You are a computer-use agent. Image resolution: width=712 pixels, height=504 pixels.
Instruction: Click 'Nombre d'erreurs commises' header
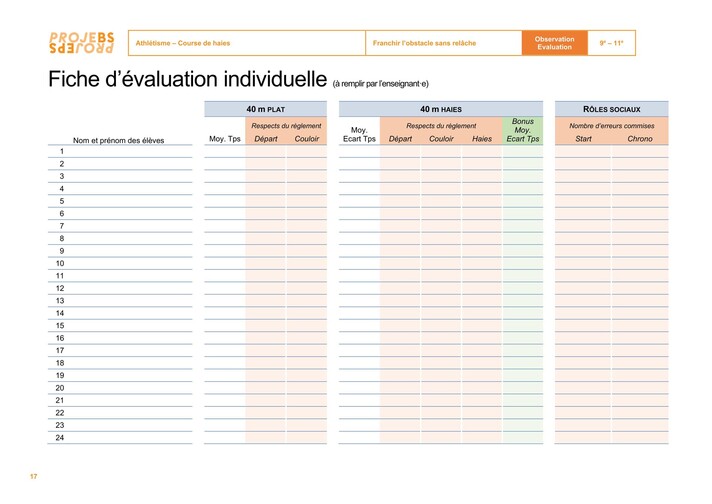[612, 126]
